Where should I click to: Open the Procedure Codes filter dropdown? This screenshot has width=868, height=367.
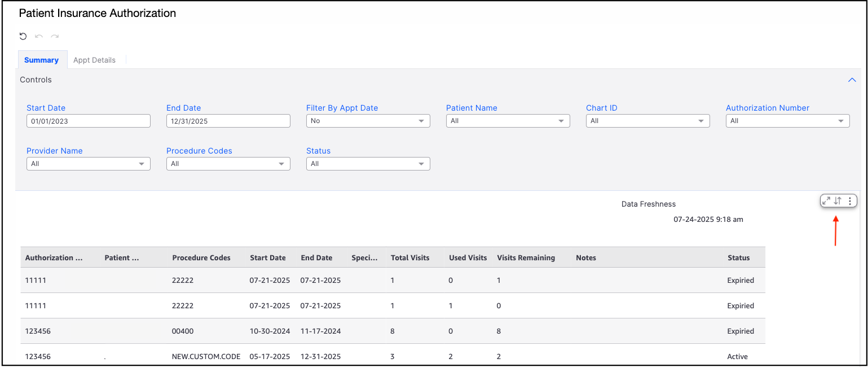[228, 164]
